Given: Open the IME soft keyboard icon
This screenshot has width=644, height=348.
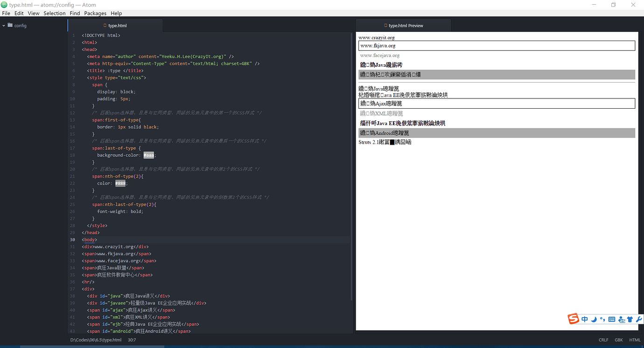Looking at the screenshot, I should coord(612,320).
